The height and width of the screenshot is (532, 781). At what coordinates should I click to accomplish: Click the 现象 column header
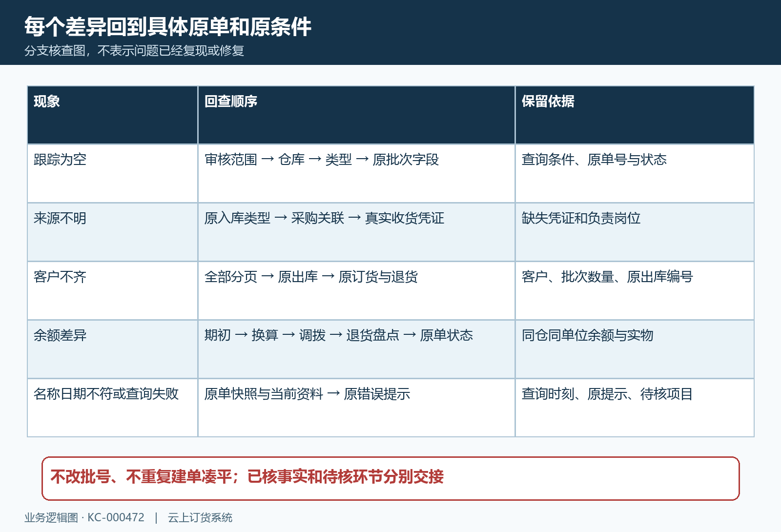(113, 115)
